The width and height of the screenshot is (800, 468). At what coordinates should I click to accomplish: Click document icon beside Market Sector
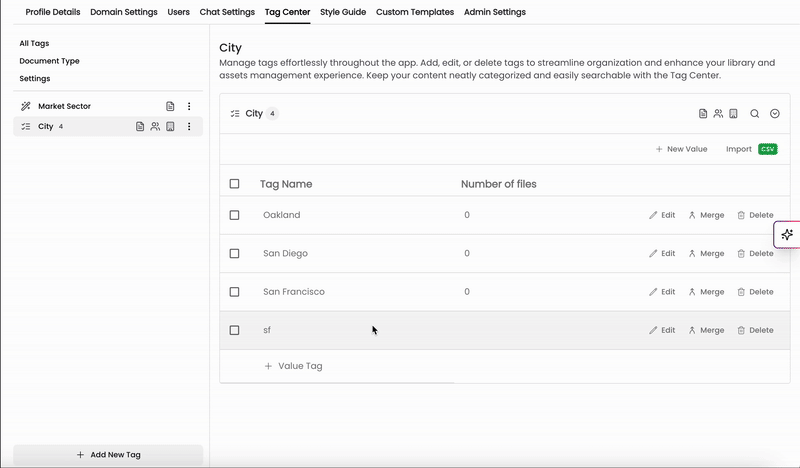click(x=170, y=106)
